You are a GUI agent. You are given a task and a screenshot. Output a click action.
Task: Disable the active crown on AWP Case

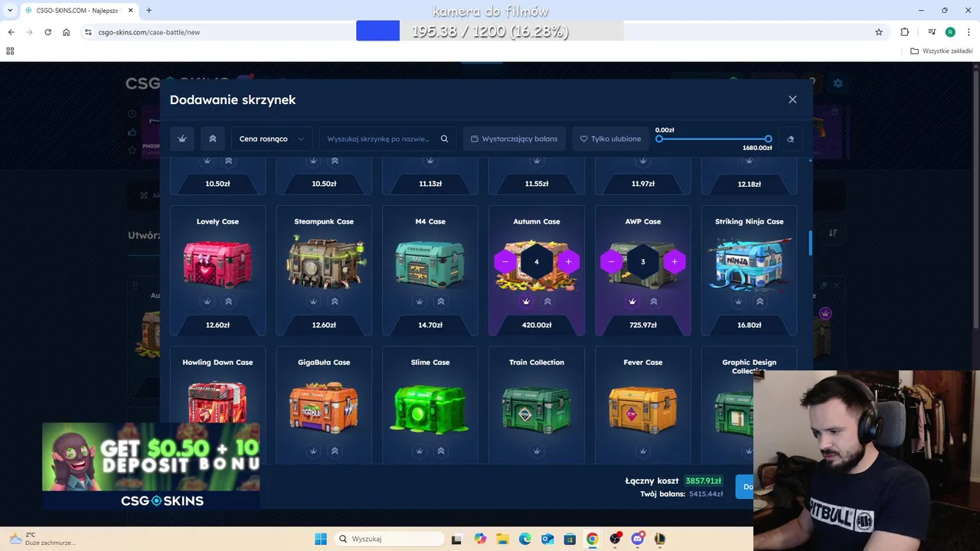click(632, 302)
